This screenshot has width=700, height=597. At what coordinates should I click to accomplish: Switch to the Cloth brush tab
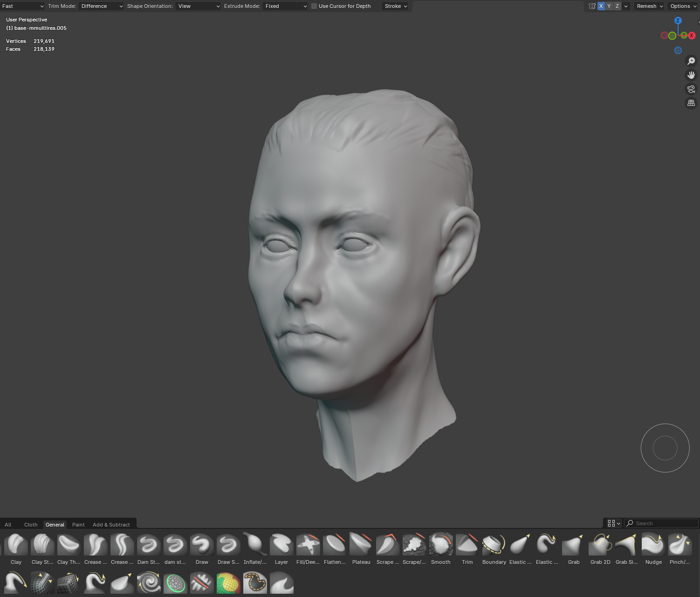(31, 525)
